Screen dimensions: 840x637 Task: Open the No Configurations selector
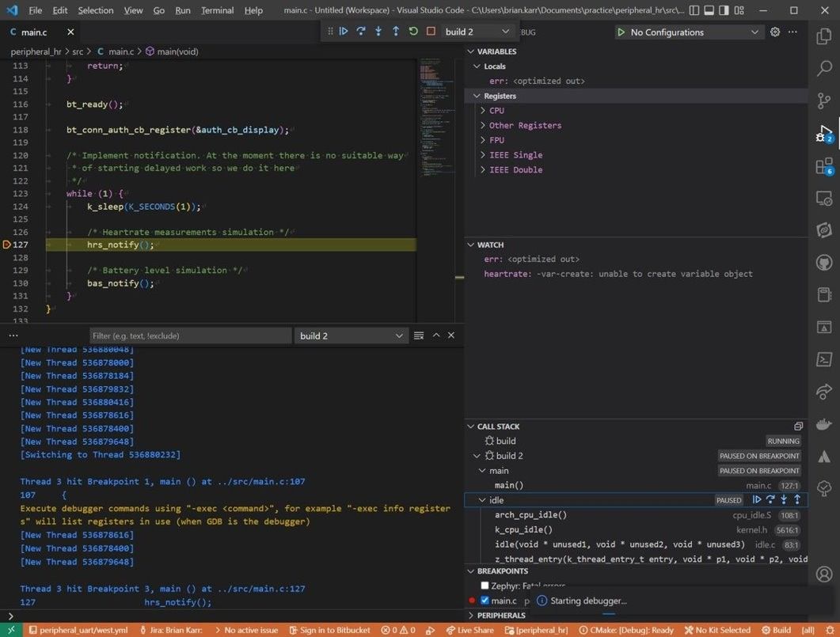click(x=679, y=32)
